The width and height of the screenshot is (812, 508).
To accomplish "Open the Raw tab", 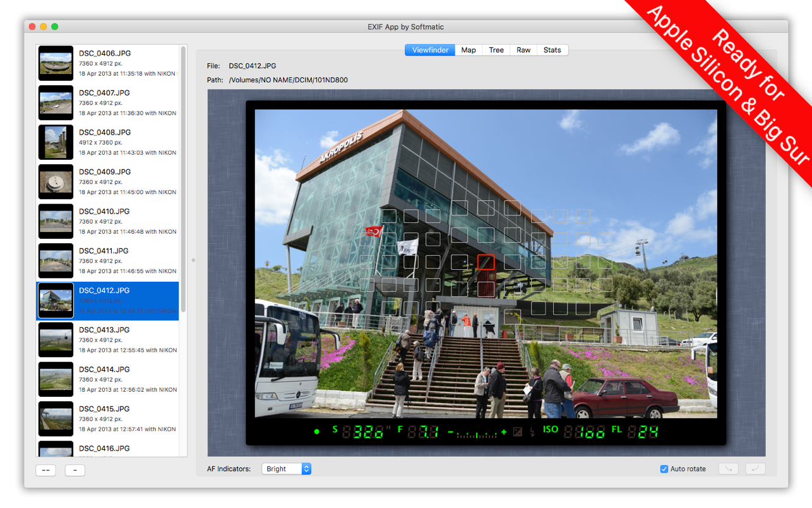I will pyautogui.click(x=523, y=50).
